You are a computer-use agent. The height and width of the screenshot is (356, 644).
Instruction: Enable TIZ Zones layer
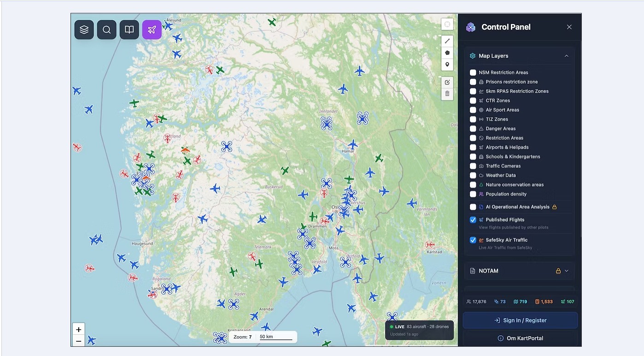pos(473,119)
